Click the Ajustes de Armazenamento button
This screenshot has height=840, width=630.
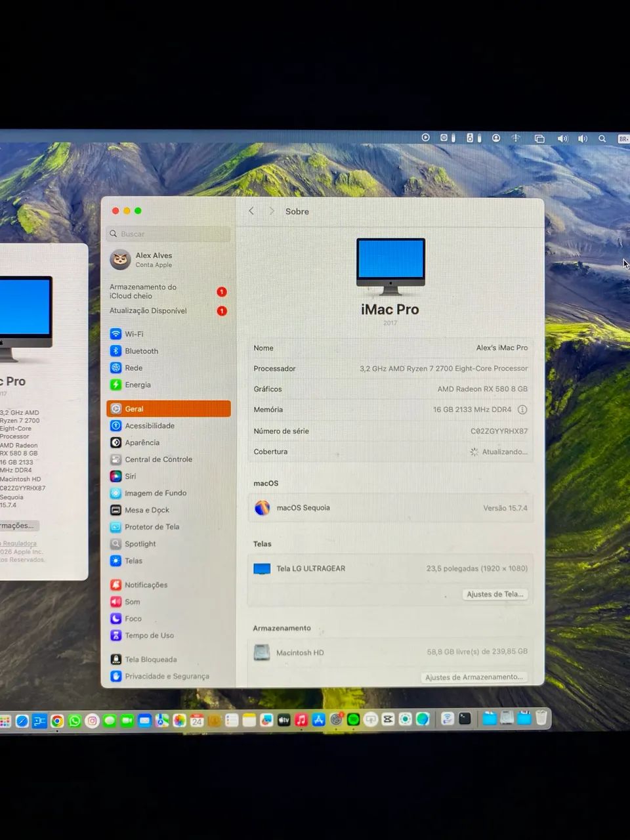tap(474, 677)
